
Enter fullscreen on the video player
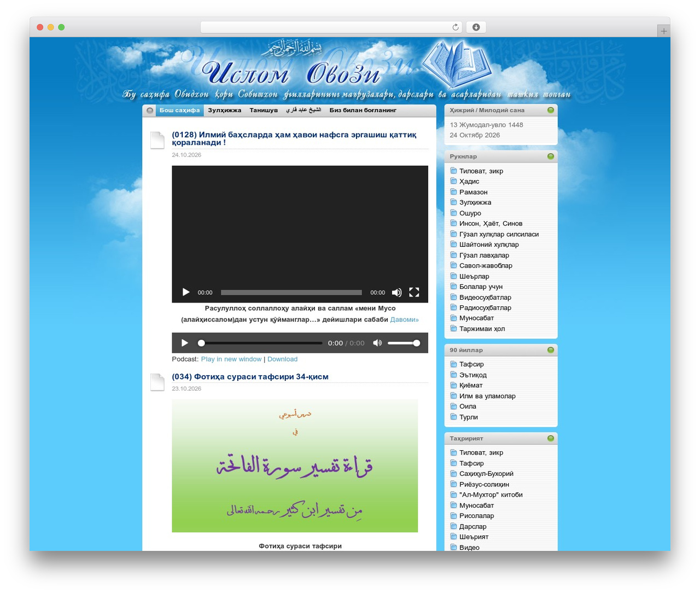(x=415, y=292)
